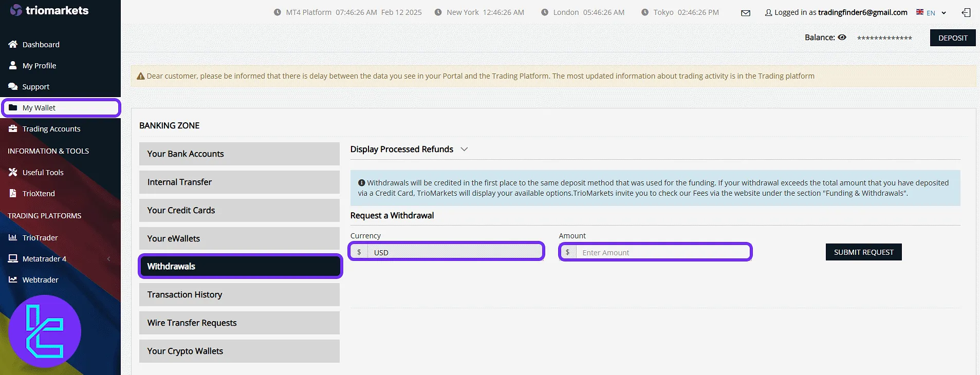Click the masked balance asterisks
Screen dimensions: 980x375
click(884, 38)
